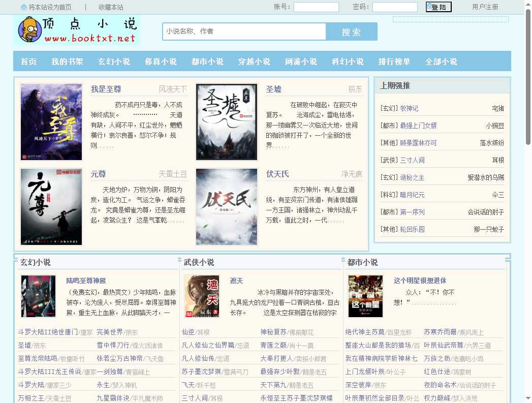Open the 圣墟 book cover image
This screenshot has height=403, width=532.
[x=226, y=122]
